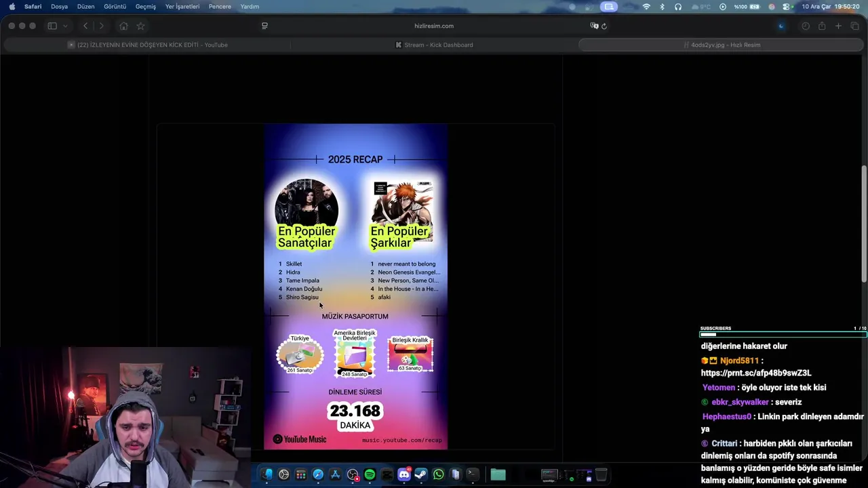Open System Settings from the Dock
The height and width of the screenshot is (488, 868).
284,474
